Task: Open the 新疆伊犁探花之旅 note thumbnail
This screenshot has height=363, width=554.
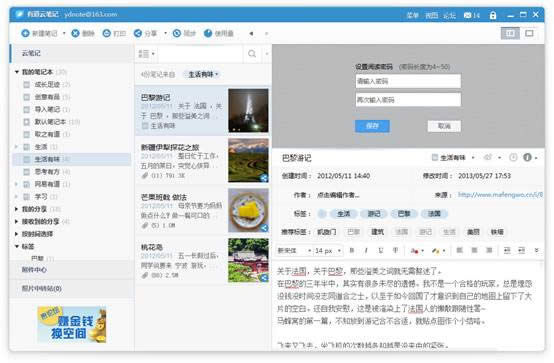Action: point(248,160)
